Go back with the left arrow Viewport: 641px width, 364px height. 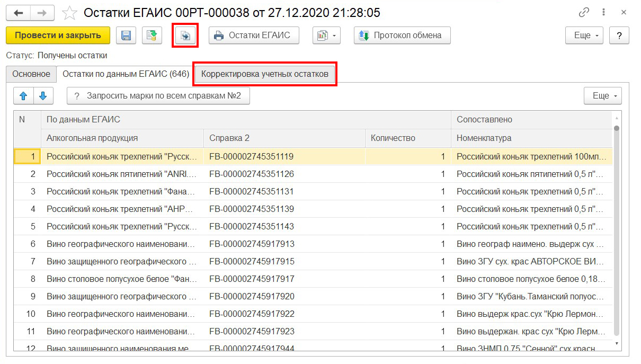click(x=18, y=12)
